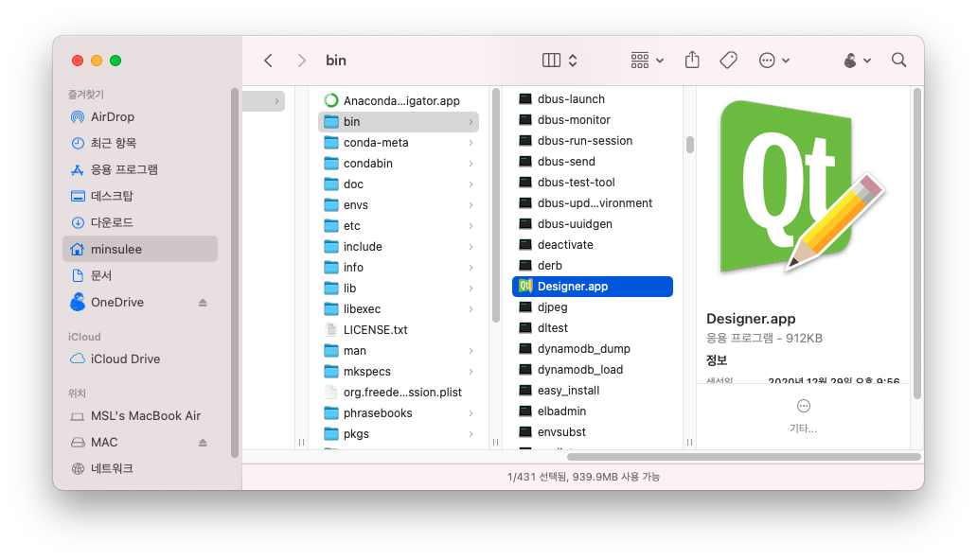Select the Designer.app Qt icon row
This screenshot has height=560, width=977.
tap(593, 287)
